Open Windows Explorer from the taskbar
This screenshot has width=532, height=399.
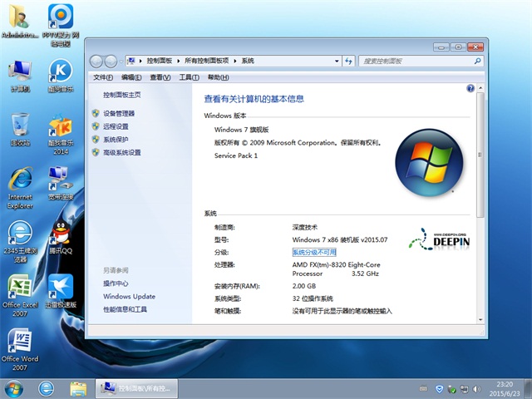78,388
